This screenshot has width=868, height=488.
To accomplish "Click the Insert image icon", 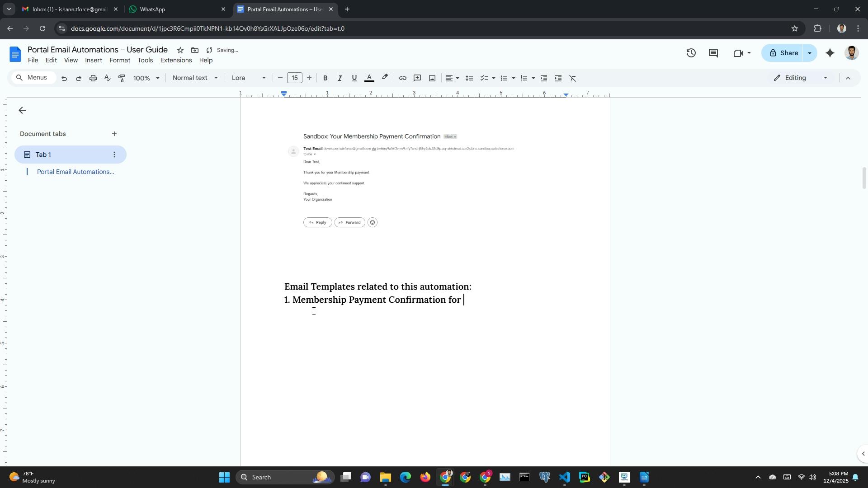I will 432,78.
